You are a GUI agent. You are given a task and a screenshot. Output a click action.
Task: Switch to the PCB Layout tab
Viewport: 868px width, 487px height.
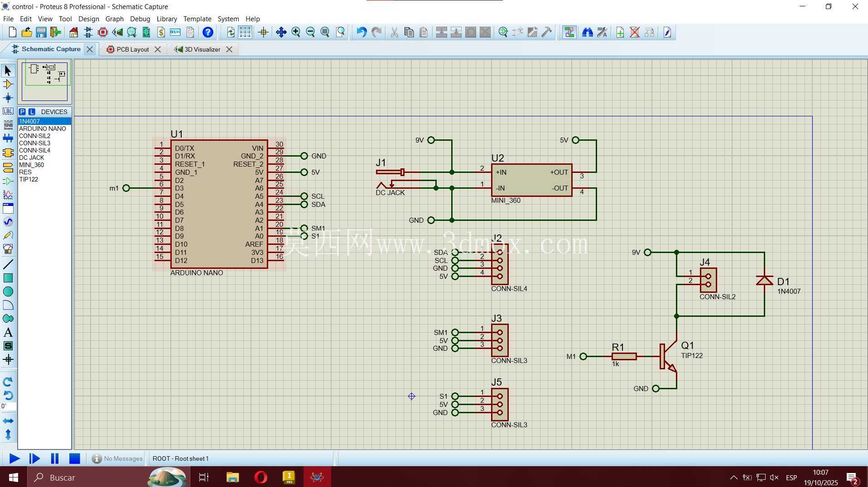(132, 49)
